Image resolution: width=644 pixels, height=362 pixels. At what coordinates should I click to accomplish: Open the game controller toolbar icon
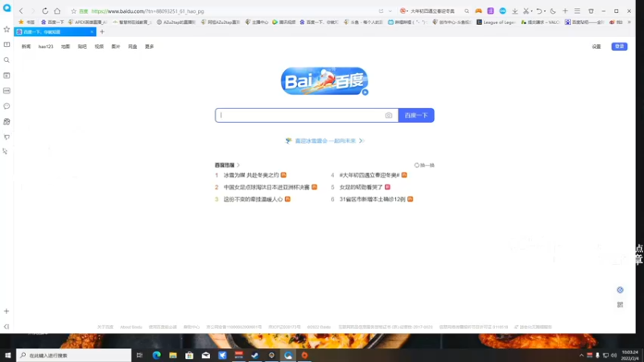tap(478, 11)
